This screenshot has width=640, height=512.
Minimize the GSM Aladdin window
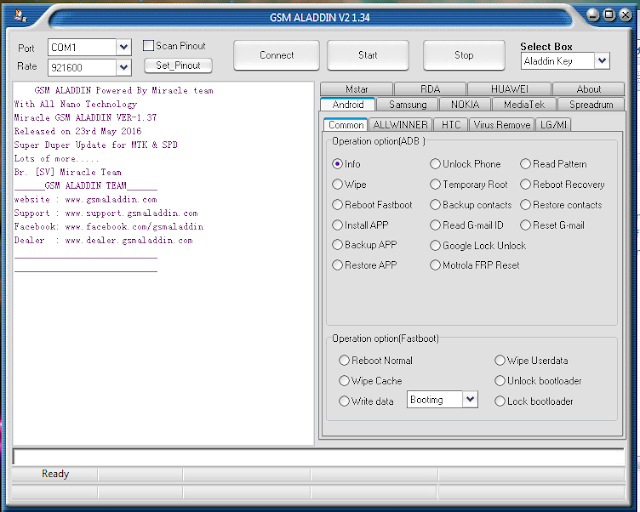592,15
